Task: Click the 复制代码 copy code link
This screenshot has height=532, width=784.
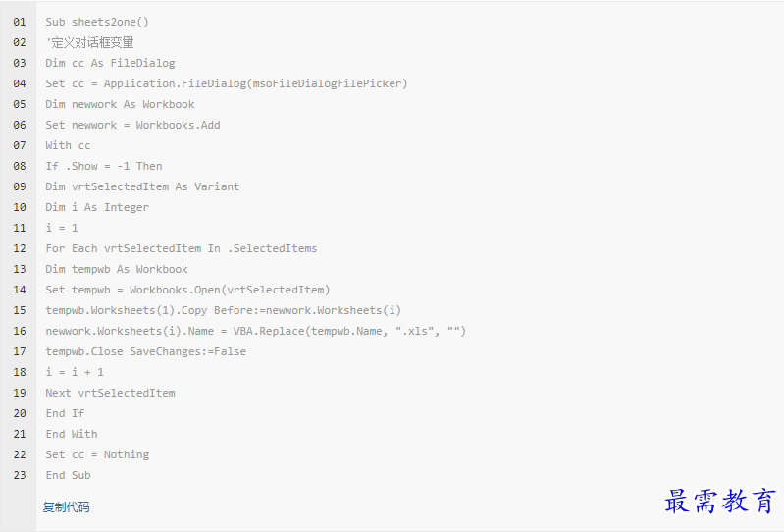Action: (x=66, y=507)
